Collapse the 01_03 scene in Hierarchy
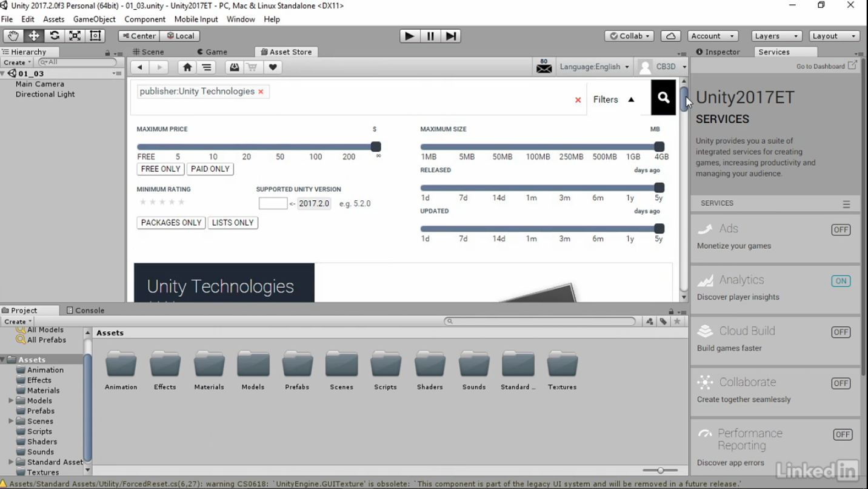Screen dimensions: 868x489 tap(3, 73)
